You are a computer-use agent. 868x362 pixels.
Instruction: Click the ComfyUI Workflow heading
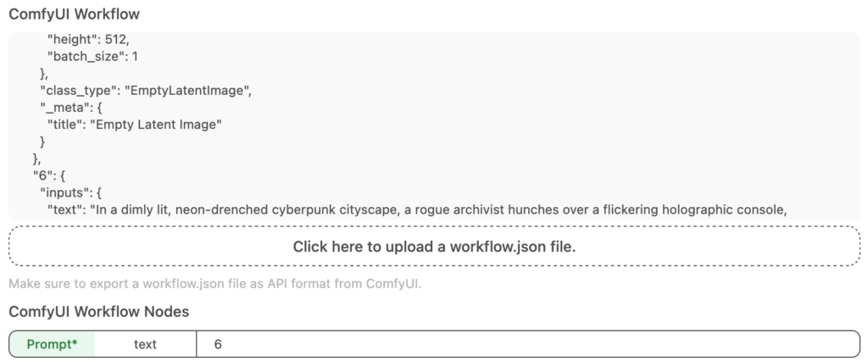coord(75,14)
